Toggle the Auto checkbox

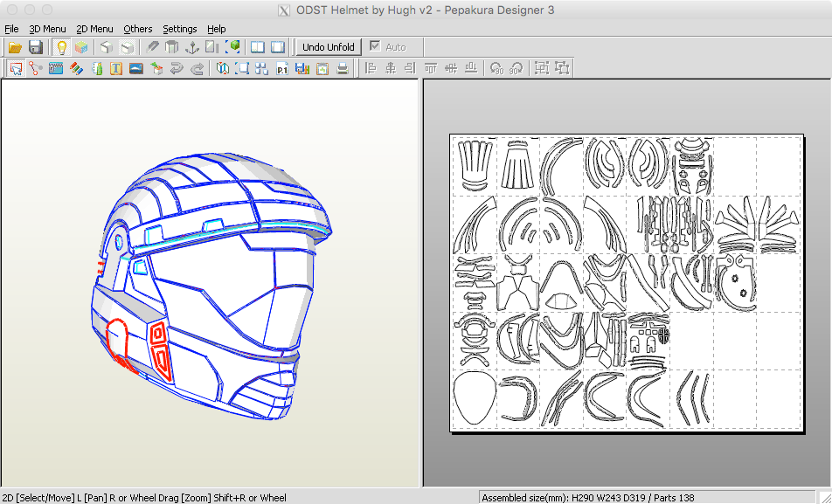pos(375,46)
